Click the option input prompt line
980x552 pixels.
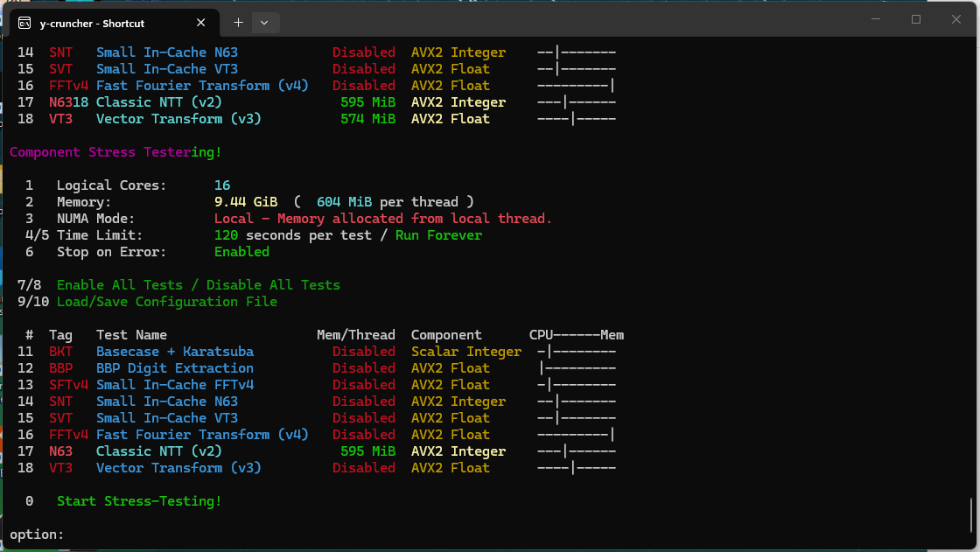(37, 535)
